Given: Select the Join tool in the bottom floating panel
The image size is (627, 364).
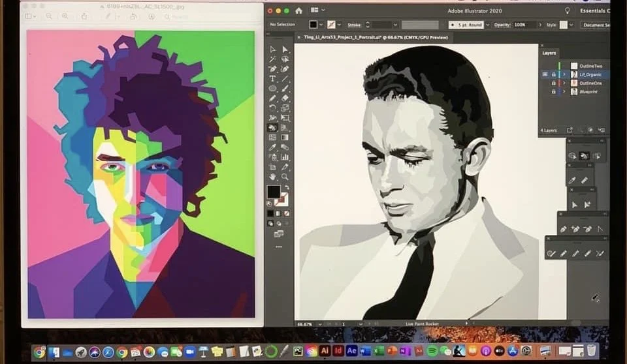Looking at the screenshot, I should (600, 253).
